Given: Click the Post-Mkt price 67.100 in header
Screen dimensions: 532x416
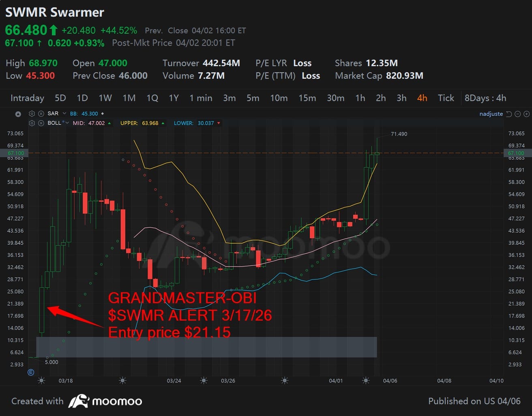Looking at the screenshot, I should point(19,43).
